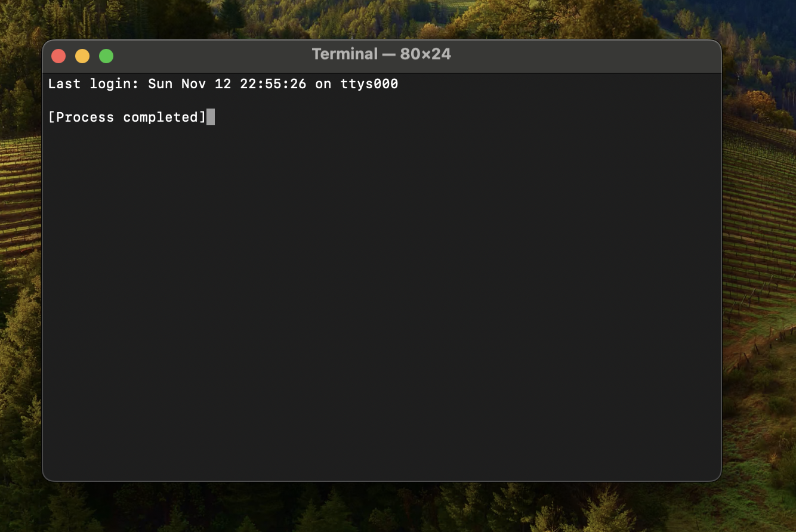Click the [Process completed] text
This screenshot has width=796, height=532.
[x=127, y=117]
